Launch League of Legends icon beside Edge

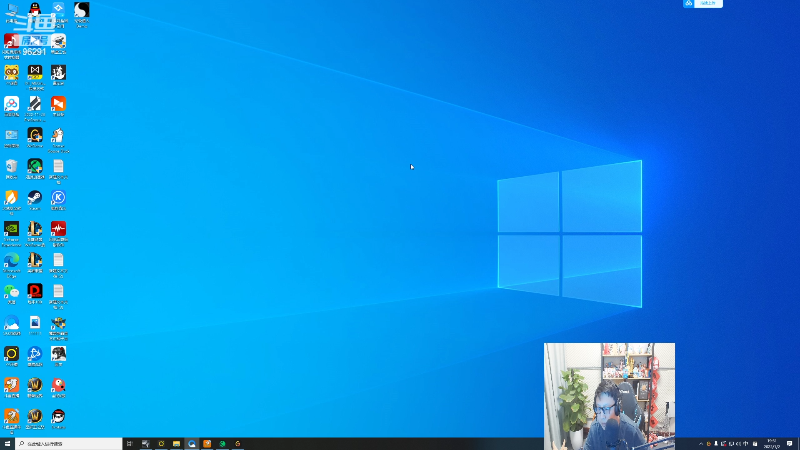coord(35,262)
